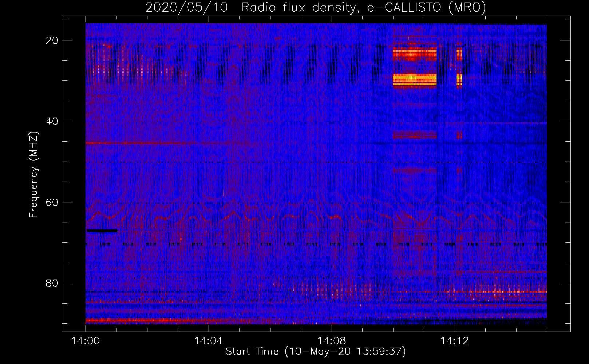
Task: Click the plot title '2020/05/10 Radio flux density'
Action: click(x=250, y=7)
